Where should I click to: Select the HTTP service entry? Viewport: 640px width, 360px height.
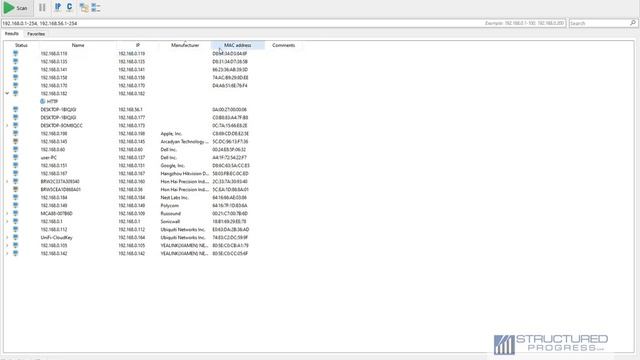(52, 101)
